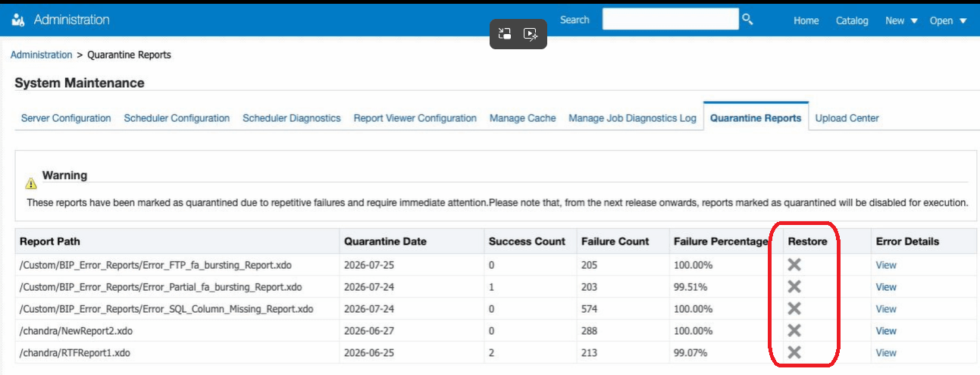This screenshot has height=375, width=980.
Task: Click Quarantine Reports breadcrumb text
Action: click(129, 55)
